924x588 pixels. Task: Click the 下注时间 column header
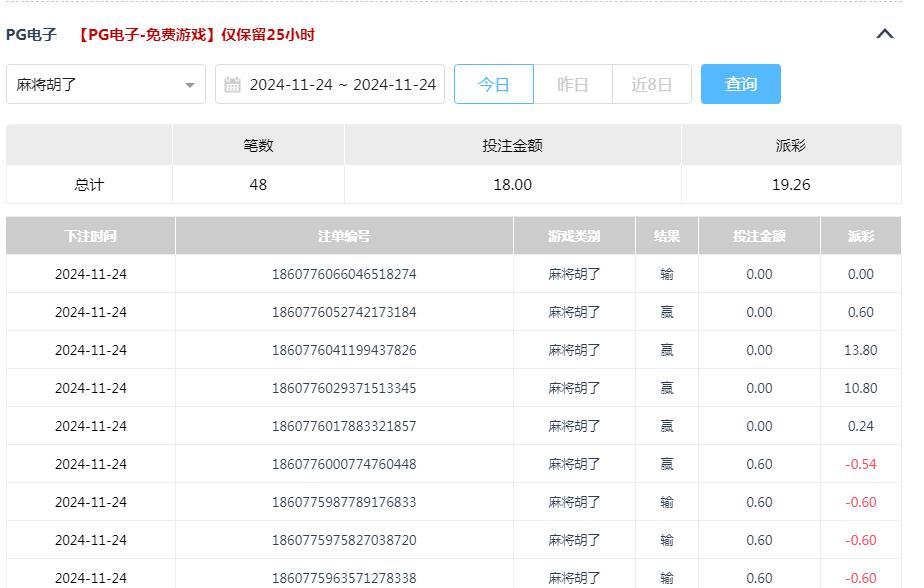(90, 235)
